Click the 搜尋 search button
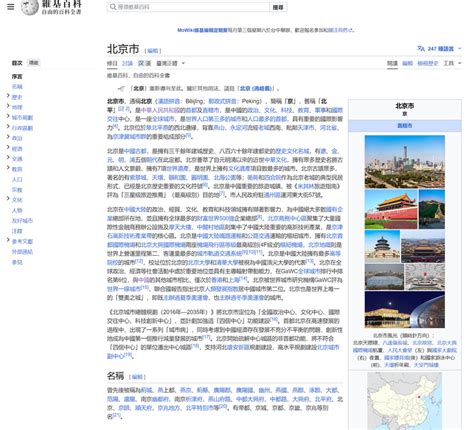 click(x=278, y=7)
